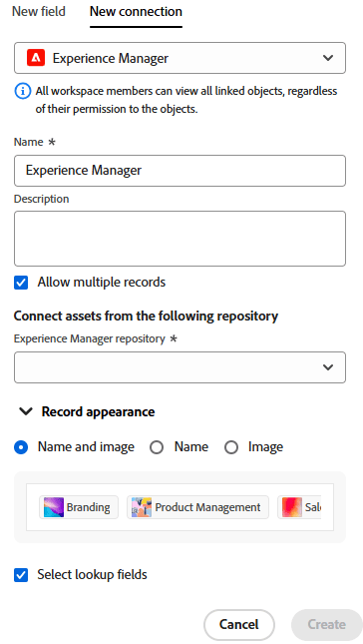This screenshot has width=363, height=644.
Task: Switch to the New field tab
Action: 39,12
